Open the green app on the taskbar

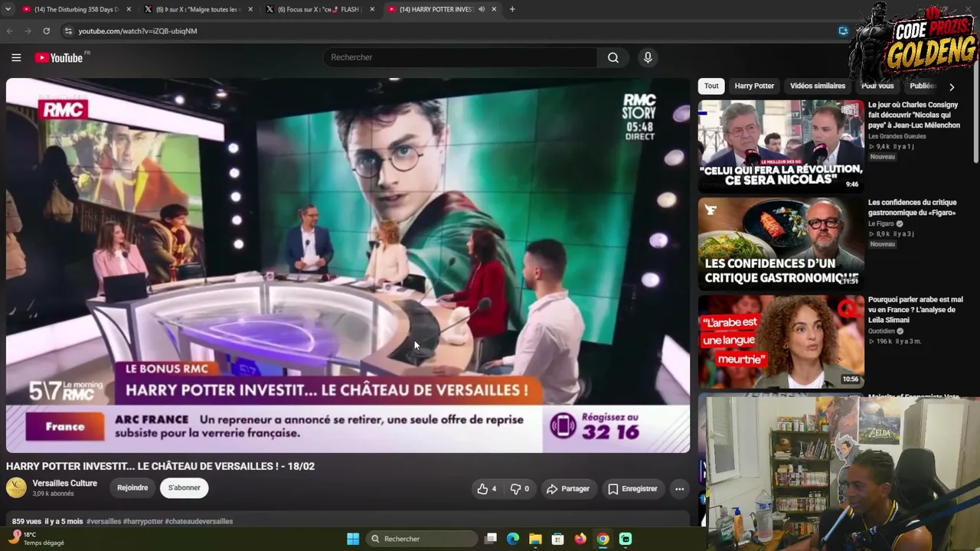pos(626,539)
